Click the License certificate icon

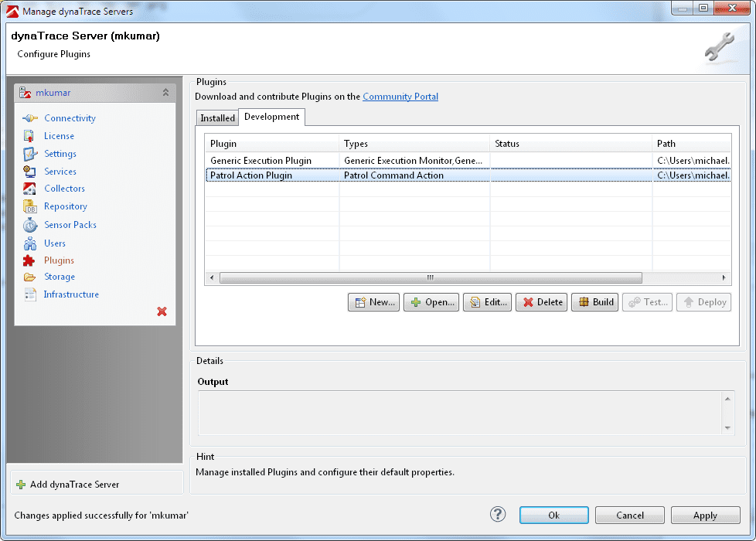click(x=29, y=136)
